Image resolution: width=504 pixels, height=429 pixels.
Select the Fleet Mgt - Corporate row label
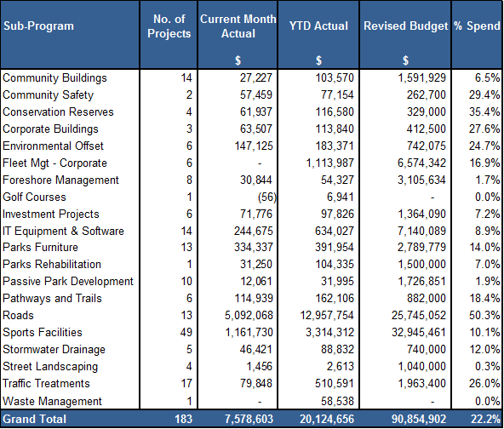(x=54, y=163)
